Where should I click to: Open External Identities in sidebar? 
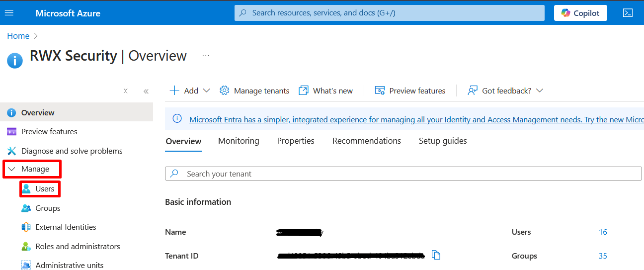pos(66,227)
